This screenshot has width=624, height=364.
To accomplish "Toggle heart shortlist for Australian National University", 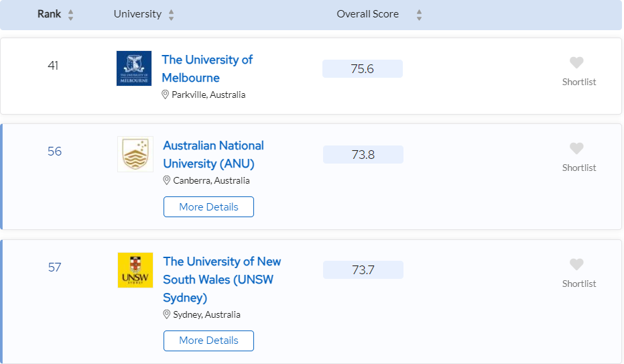I will 576,148.
